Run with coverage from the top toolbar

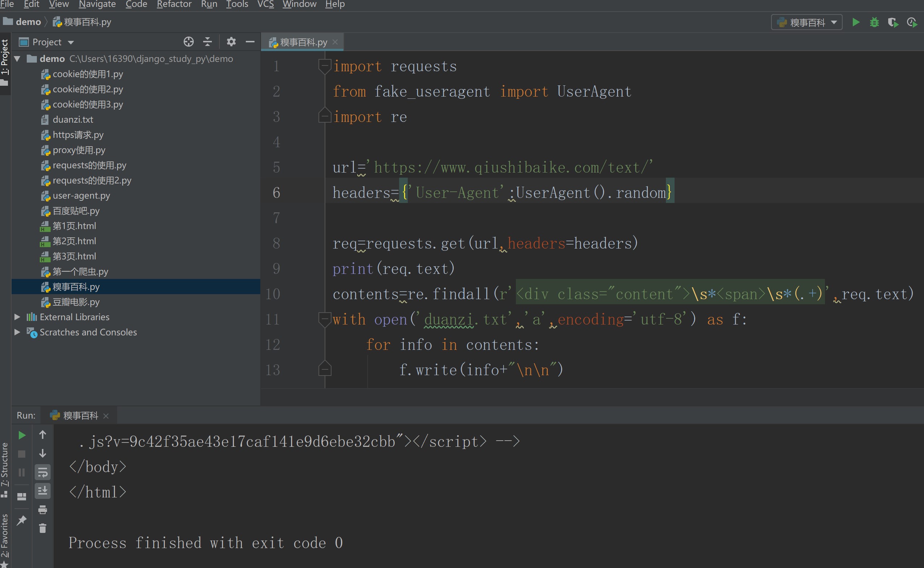click(x=893, y=22)
